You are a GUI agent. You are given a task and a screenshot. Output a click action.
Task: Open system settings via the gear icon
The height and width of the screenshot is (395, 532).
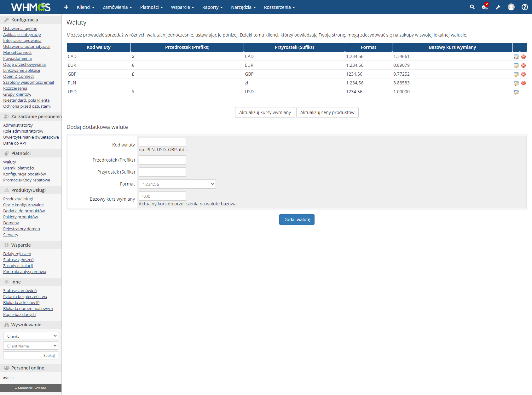tap(484, 7)
